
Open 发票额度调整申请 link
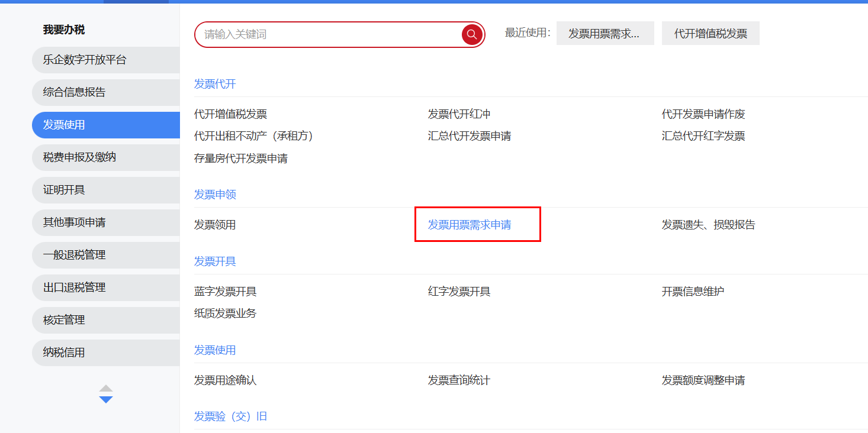(x=703, y=380)
